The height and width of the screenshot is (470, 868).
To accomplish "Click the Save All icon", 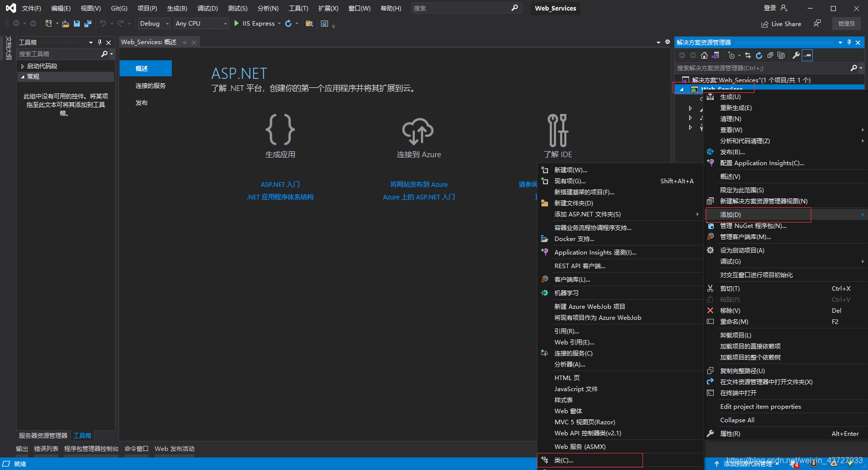I will tap(88, 24).
